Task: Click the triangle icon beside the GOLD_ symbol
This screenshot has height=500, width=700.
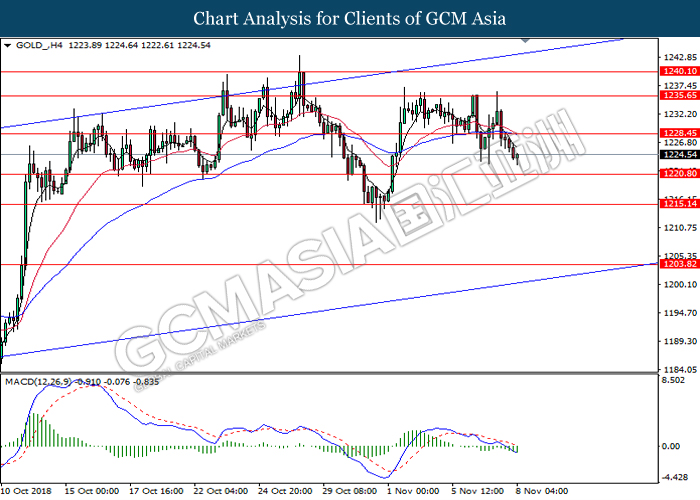Action: tap(8, 46)
